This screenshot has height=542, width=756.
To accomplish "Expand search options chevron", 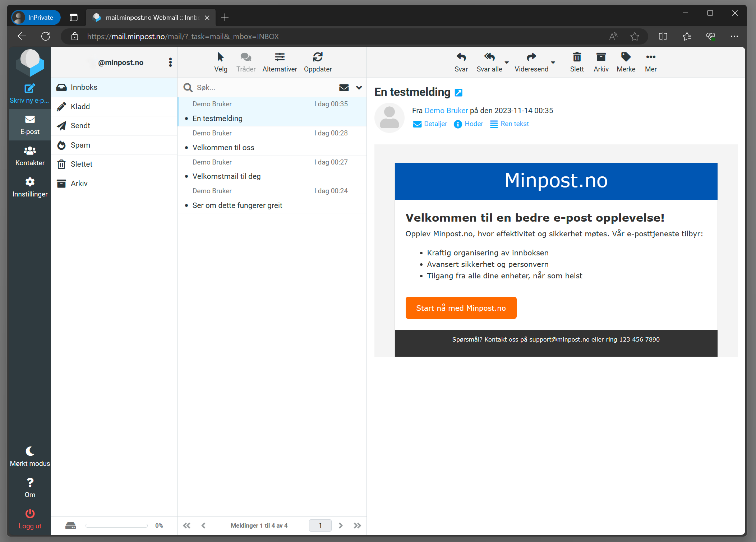I will coord(359,88).
